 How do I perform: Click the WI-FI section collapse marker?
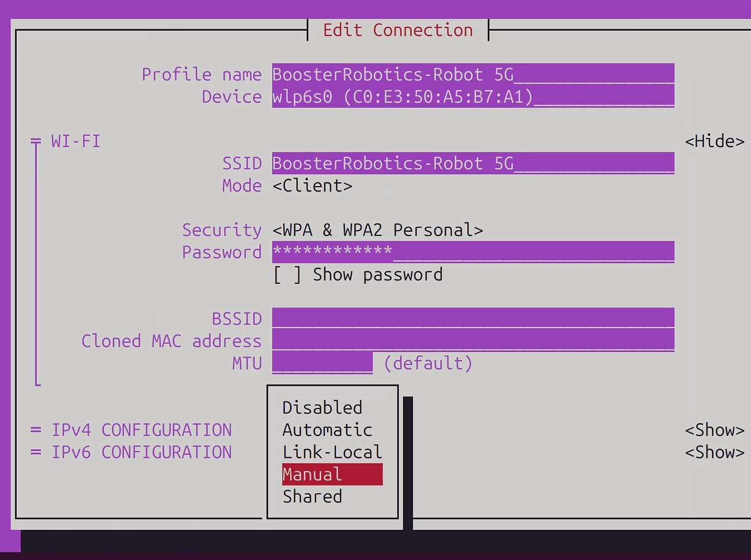(36, 141)
